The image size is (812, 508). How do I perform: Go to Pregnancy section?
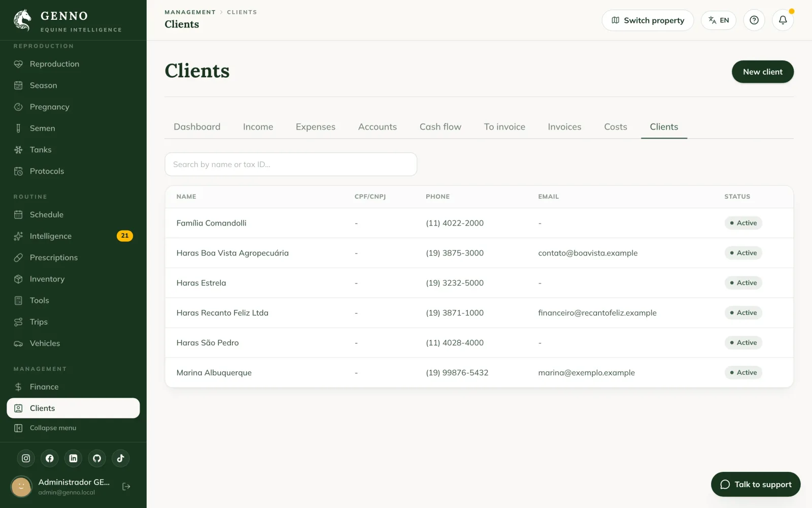click(73, 107)
